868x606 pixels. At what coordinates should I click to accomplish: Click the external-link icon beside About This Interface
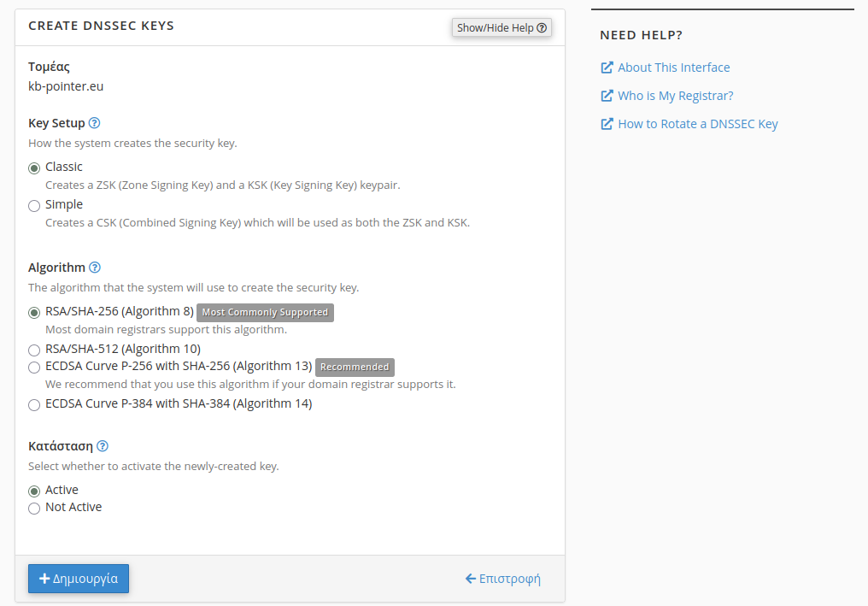click(607, 68)
